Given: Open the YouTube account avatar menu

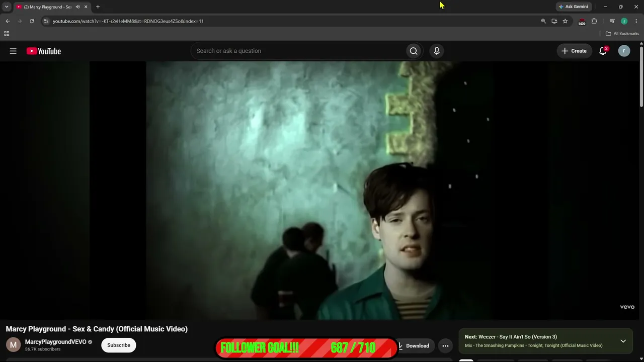Looking at the screenshot, I should 624,51.
